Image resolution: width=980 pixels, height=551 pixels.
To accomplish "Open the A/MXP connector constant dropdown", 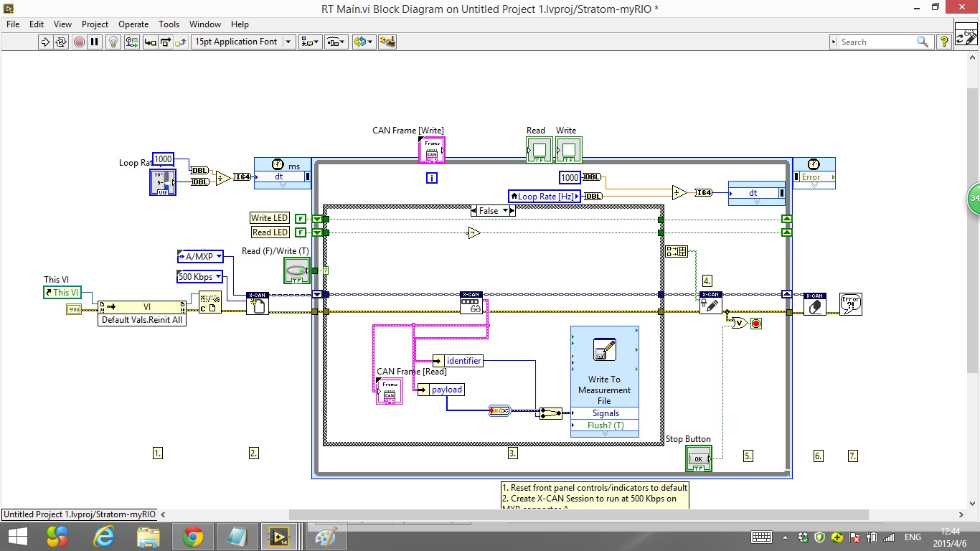I will pos(200,256).
